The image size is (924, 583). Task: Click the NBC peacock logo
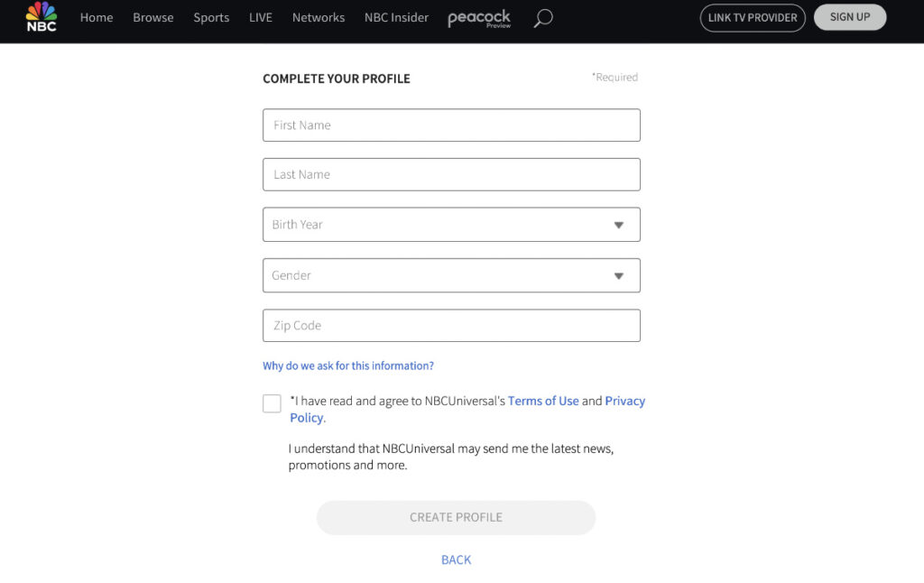point(40,18)
